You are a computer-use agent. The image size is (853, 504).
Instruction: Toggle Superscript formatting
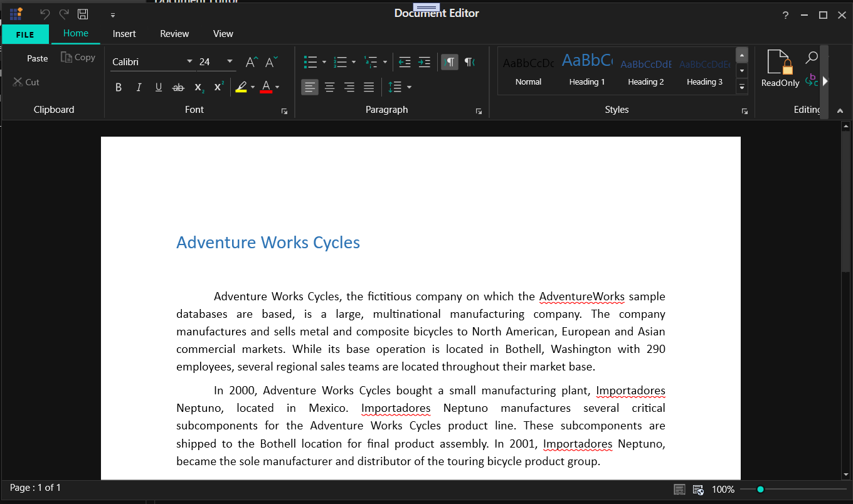click(218, 87)
